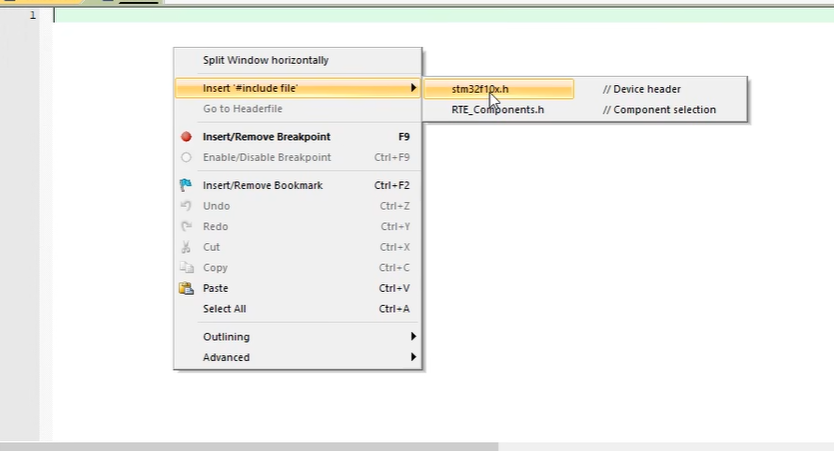Open the Advanced submenu
The image size is (834, 451).
click(x=298, y=357)
